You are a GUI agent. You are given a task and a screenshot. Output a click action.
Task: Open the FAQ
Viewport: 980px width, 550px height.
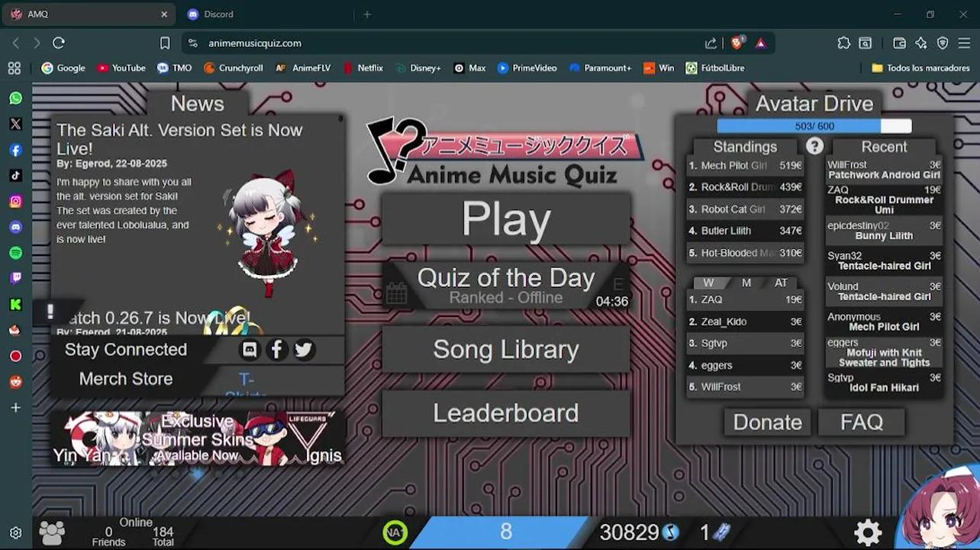pyautogui.click(x=862, y=422)
